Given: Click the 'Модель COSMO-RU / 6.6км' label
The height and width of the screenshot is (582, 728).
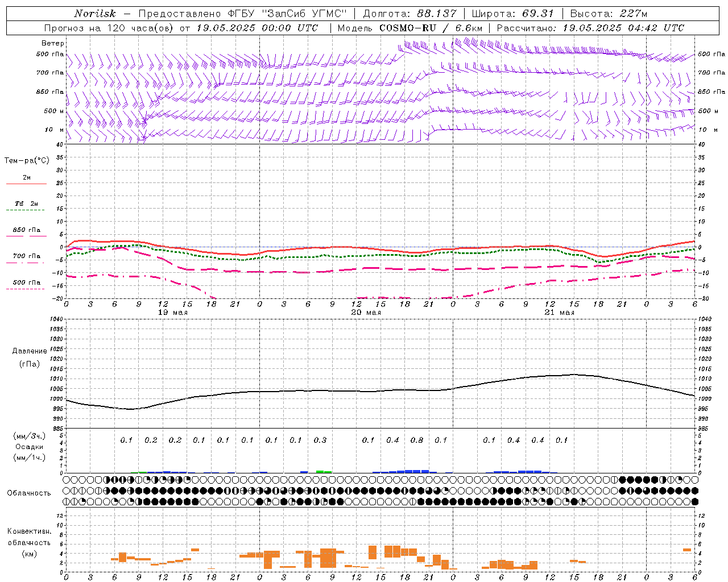Looking at the screenshot, I should pos(409,28).
